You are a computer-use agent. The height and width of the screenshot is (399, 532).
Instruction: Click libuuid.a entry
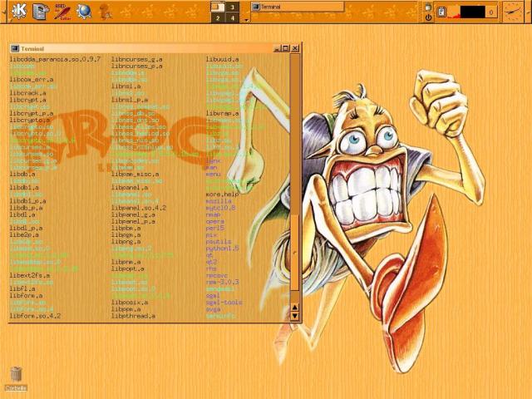click(x=222, y=59)
